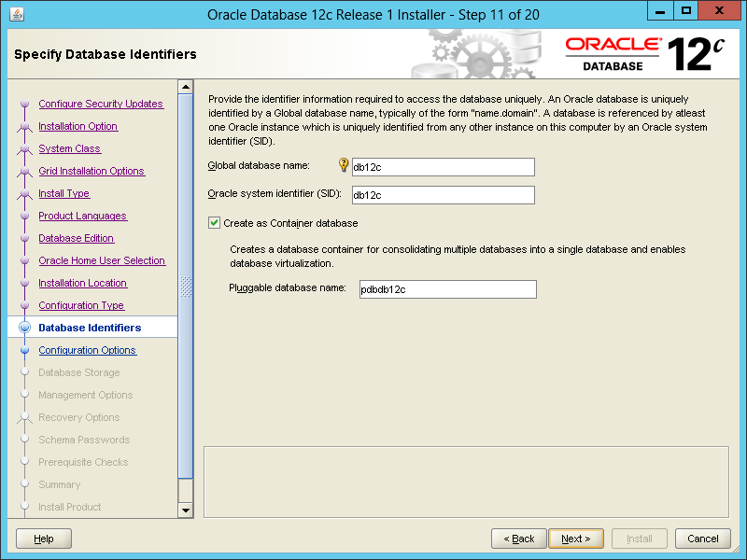The image size is (747, 560).
Task: Minimize the installer window
Action: pyautogui.click(x=660, y=10)
